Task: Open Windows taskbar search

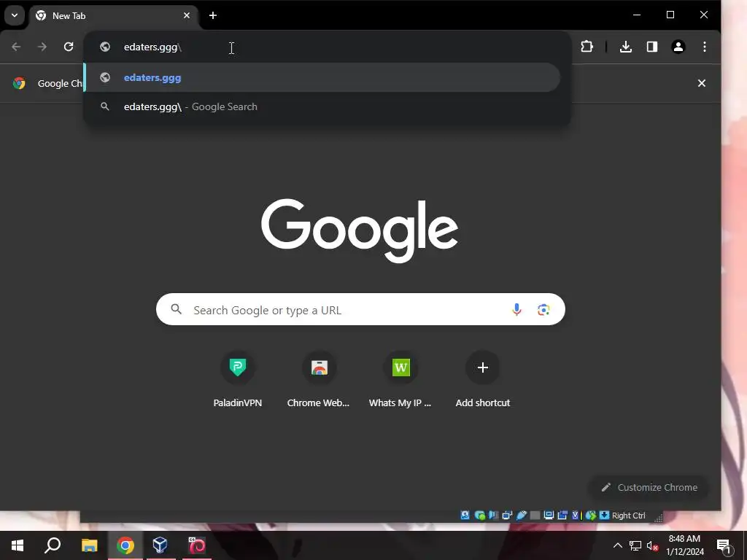Action: click(53, 545)
